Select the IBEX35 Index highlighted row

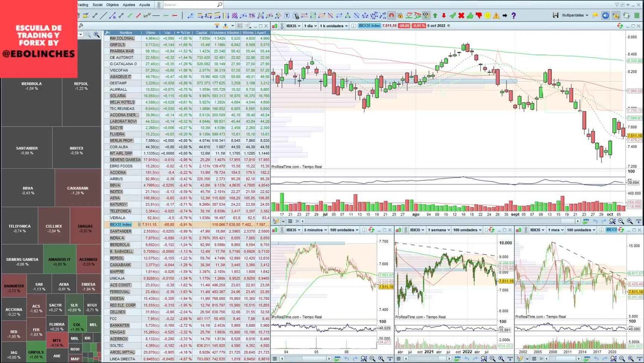pyautogui.click(x=187, y=224)
